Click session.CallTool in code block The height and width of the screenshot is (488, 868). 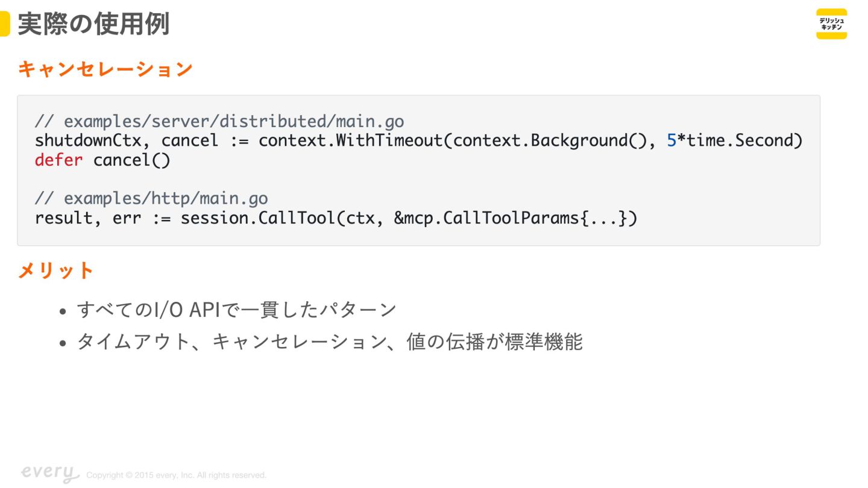pyautogui.click(x=257, y=218)
